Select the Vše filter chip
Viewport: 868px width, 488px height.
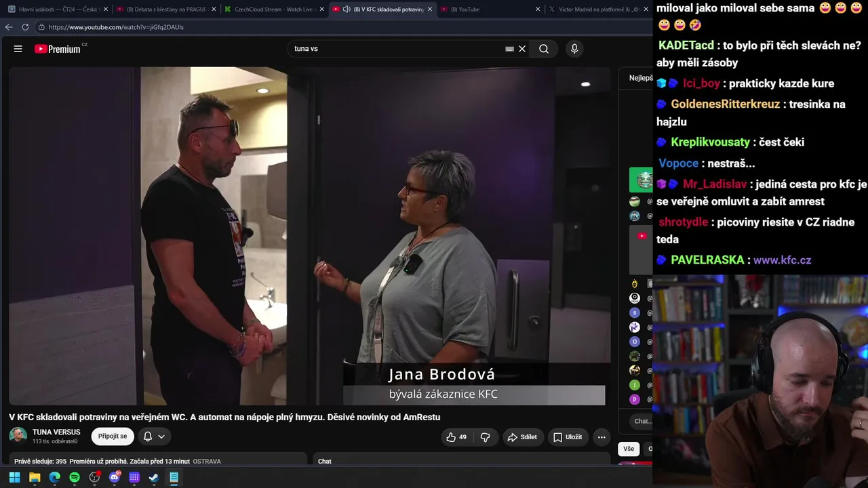[629, 449]
